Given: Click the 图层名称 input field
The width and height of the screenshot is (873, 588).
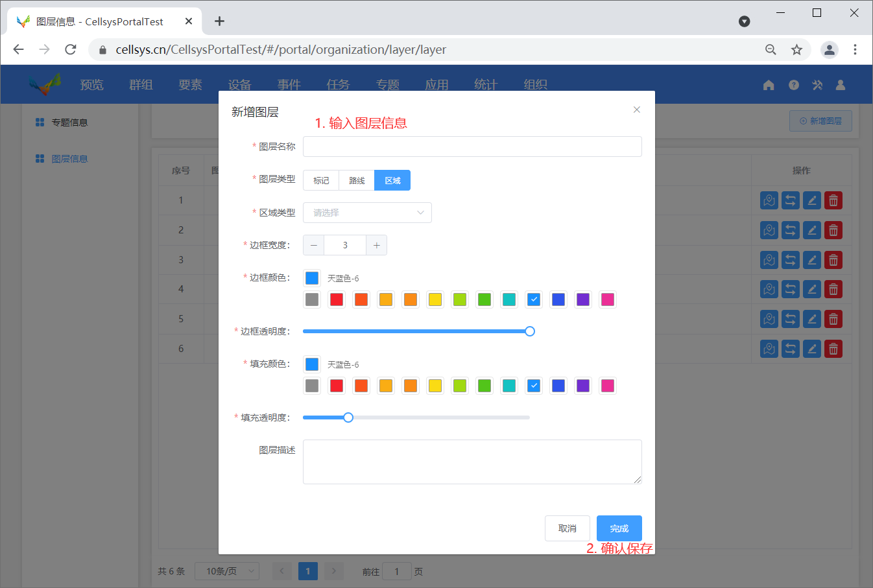Looking at the screenshot, I should [472, 147].
